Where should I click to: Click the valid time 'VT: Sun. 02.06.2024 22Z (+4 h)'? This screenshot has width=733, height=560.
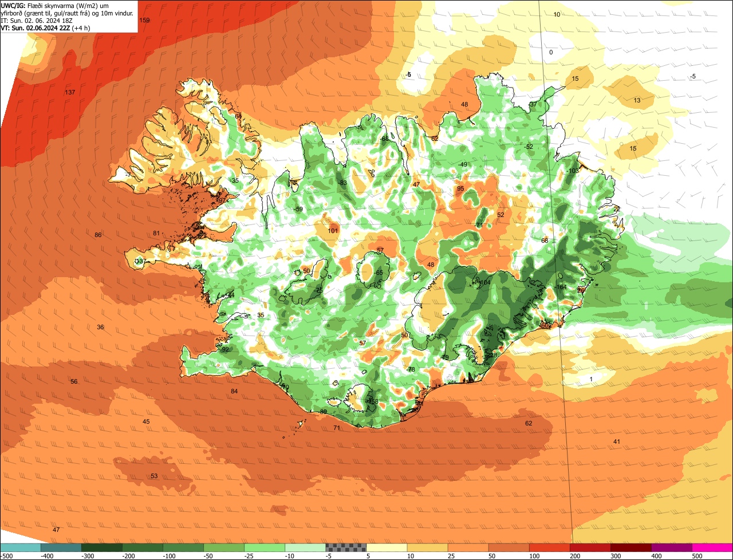point(45,27)
